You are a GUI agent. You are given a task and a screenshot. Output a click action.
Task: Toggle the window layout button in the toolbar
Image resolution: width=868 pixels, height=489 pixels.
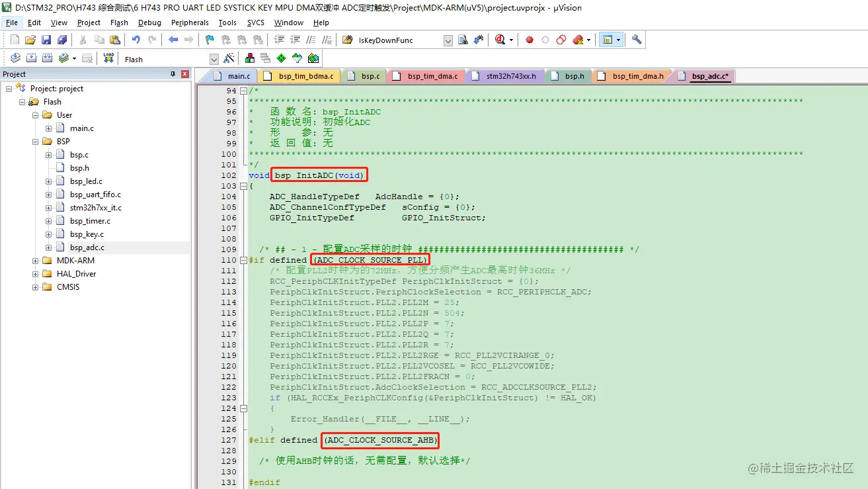607,40
